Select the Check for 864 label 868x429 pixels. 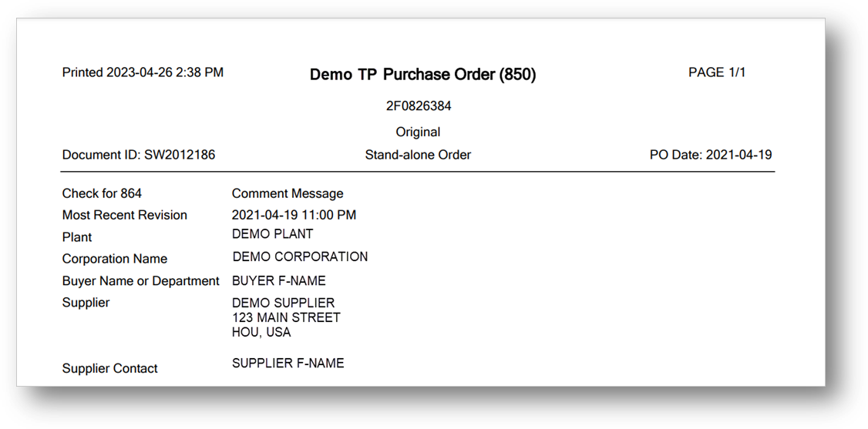pos(102,193)
